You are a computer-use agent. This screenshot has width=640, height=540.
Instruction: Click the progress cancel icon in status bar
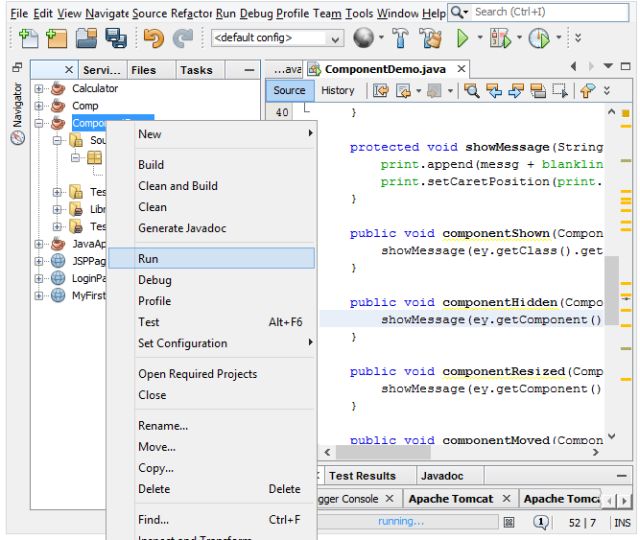click(x=509, y=522)
